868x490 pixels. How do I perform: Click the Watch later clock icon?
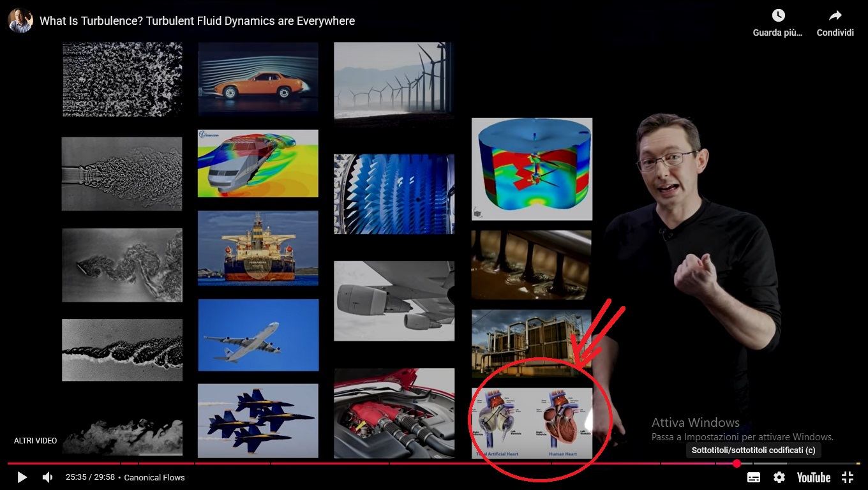click(x=778, y=16)
